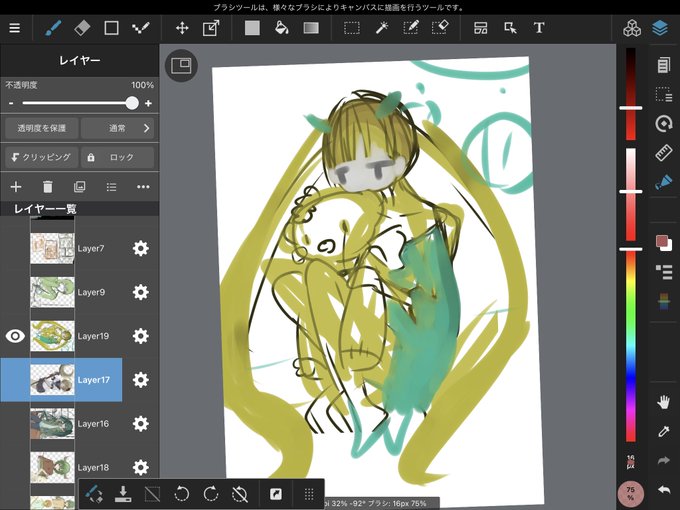Click the save/download icon in bottom toolbar
The width and height of the screenshot is (680, 510).
123,494
